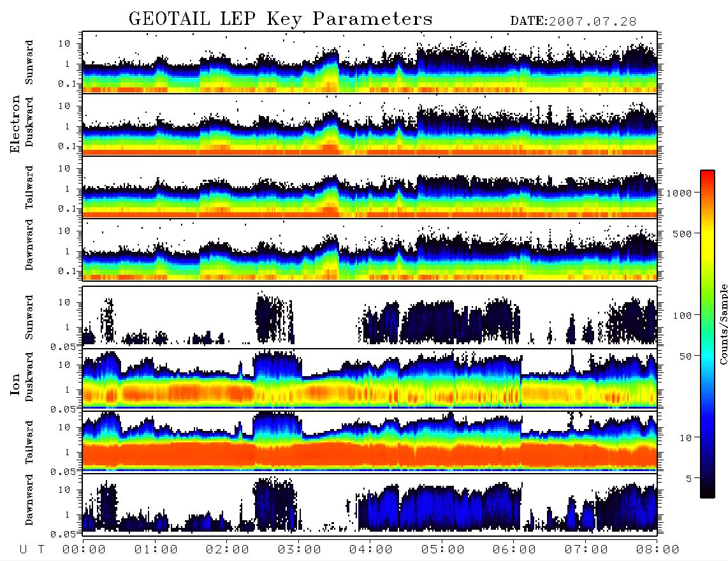The image size is (728, 561).
Task: Click the 03:00 time axis label
Action: 300,550
